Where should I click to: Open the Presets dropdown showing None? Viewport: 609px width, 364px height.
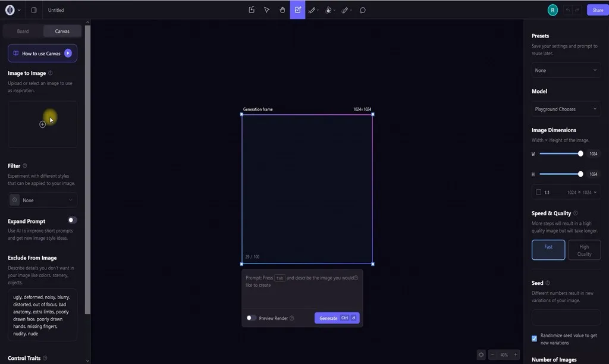[566, 70]
